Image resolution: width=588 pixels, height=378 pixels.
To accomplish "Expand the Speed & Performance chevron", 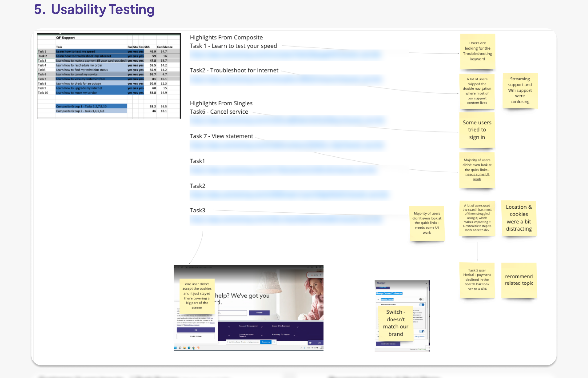I will click(297, 327).
